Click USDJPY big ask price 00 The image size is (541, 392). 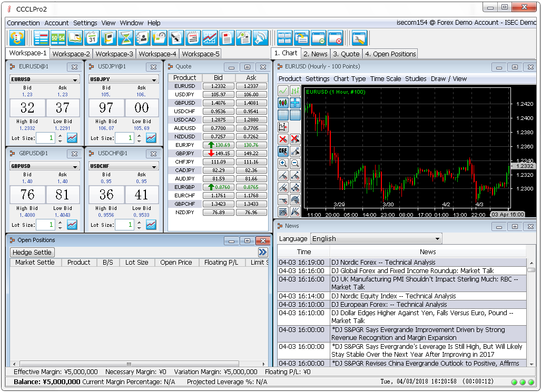(142, 108)
